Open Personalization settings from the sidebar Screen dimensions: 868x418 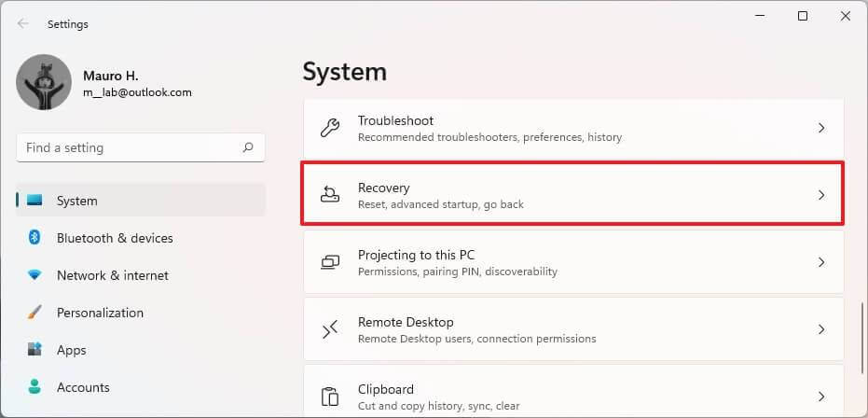pos(100,313)
